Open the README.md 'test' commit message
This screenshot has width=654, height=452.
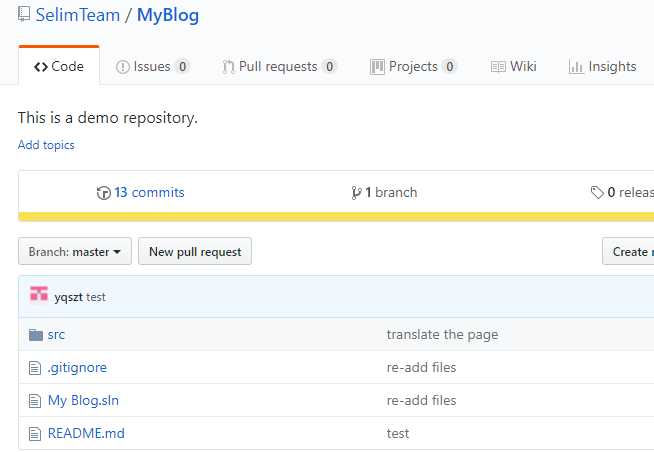pyautogui.click(x=397, y=434)
